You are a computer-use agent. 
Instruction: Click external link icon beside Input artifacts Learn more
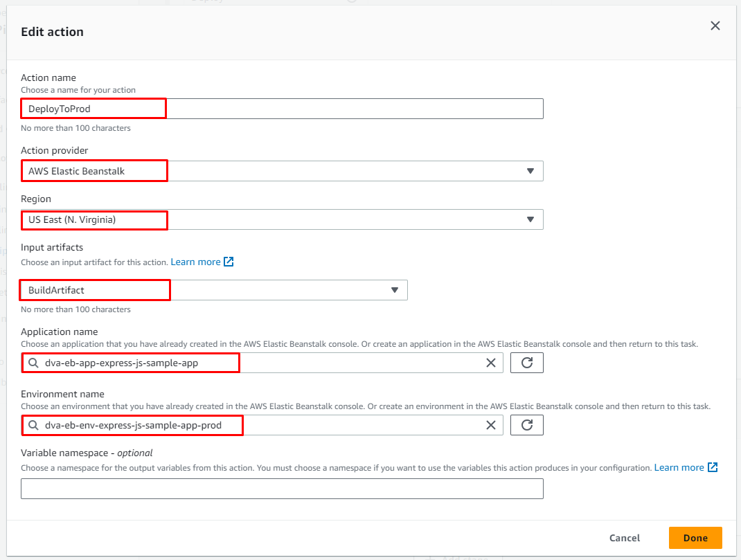pyautogui.click(x=229, y=262)
